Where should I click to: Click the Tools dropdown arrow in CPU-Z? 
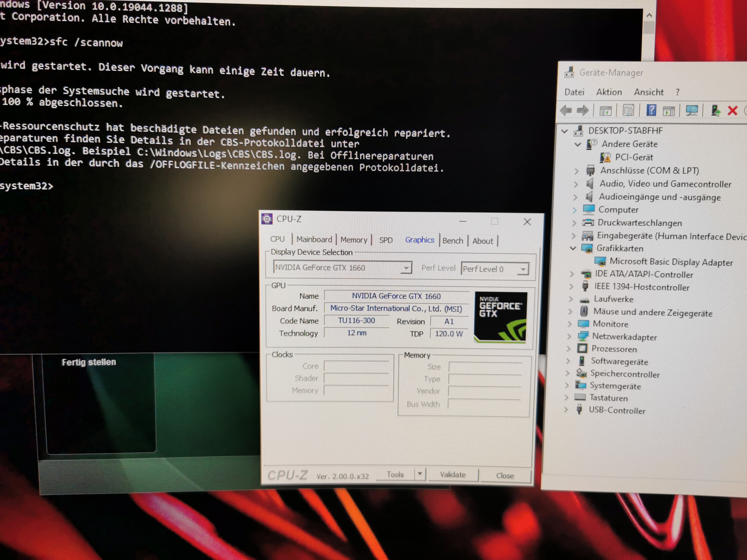[x=419, y=474]
